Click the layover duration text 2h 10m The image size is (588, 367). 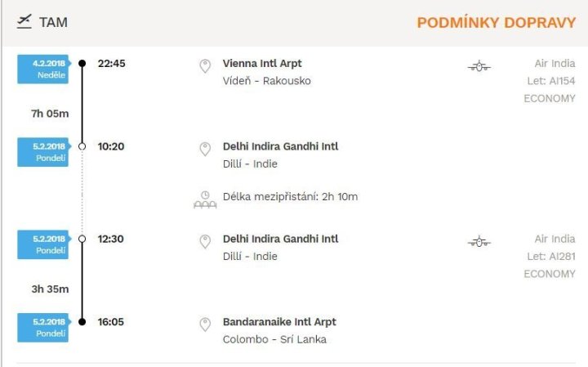point(341,196)
